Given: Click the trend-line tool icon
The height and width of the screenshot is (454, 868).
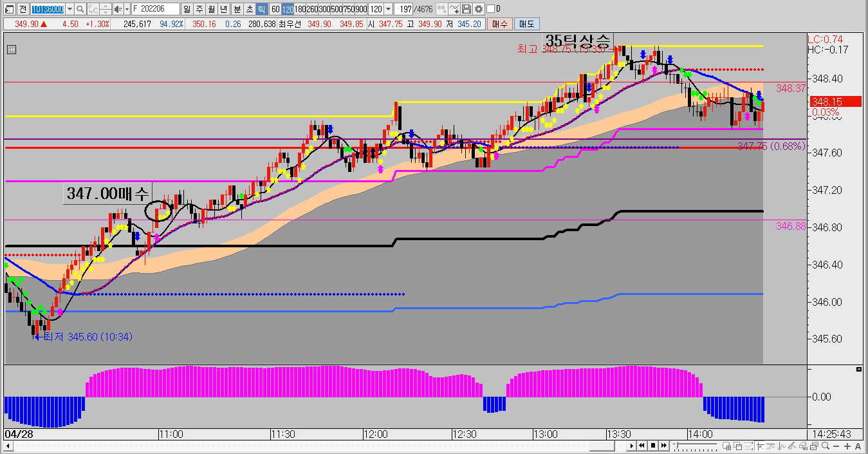Looking at the screenshot, I should pos(770,446).
